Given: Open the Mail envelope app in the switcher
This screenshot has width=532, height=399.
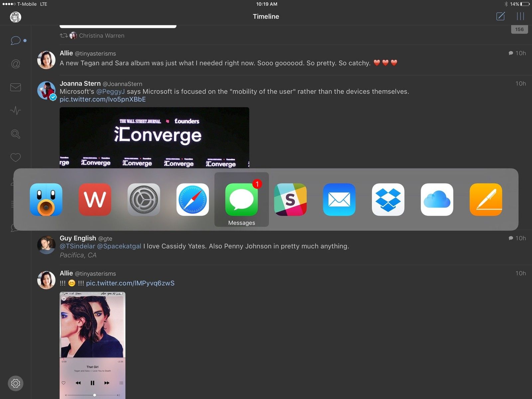Looking at the screenshot, I should click(339, 199).
